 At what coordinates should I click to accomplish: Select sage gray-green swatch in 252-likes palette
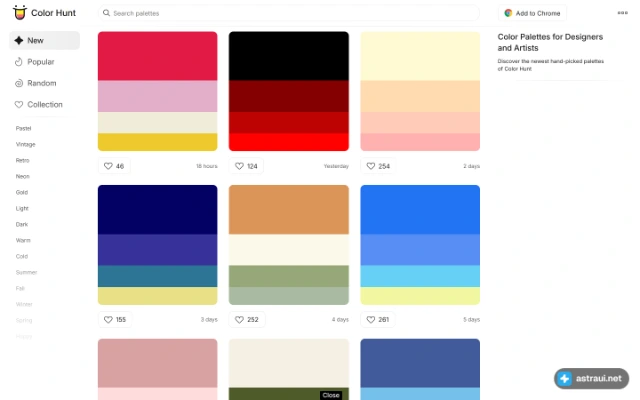click(x=289, y=296)
